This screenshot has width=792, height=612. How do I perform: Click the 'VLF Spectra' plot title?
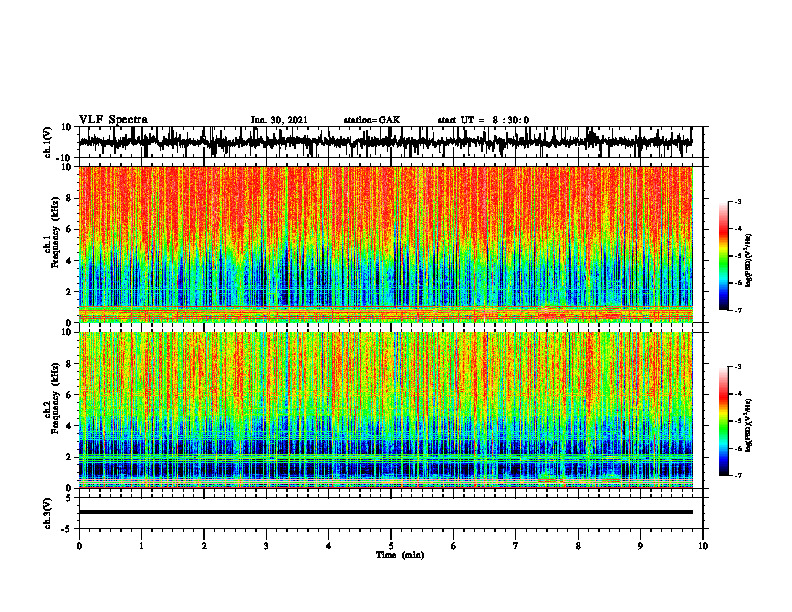click(x=113, y=120)
